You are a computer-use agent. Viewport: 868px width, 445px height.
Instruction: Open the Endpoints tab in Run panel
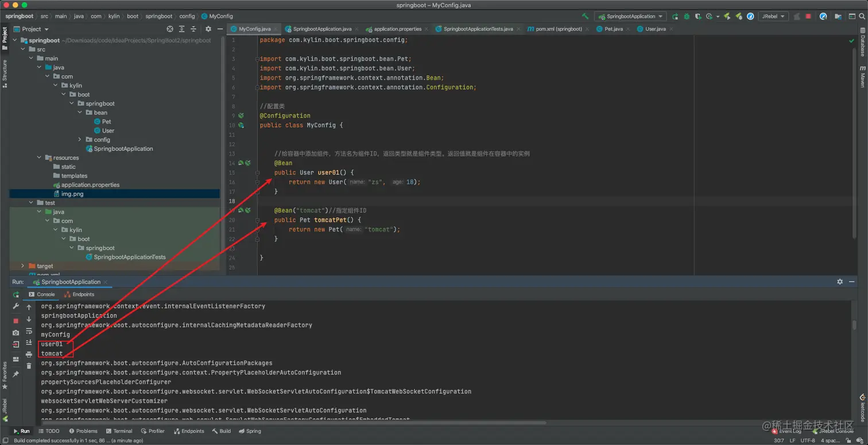coord(79,295)
